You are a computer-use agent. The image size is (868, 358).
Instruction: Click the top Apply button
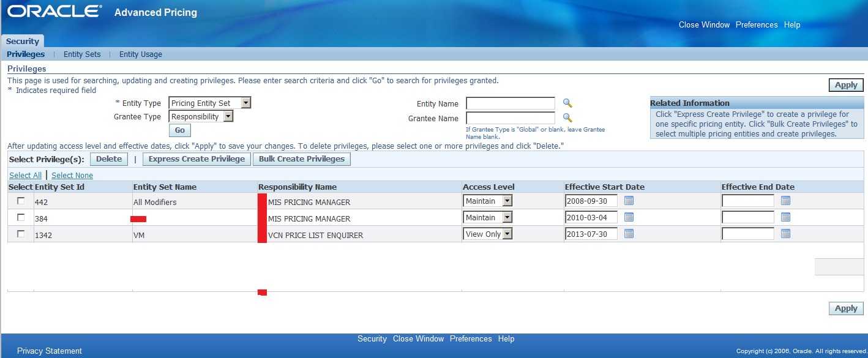click(x=846, y=85)
